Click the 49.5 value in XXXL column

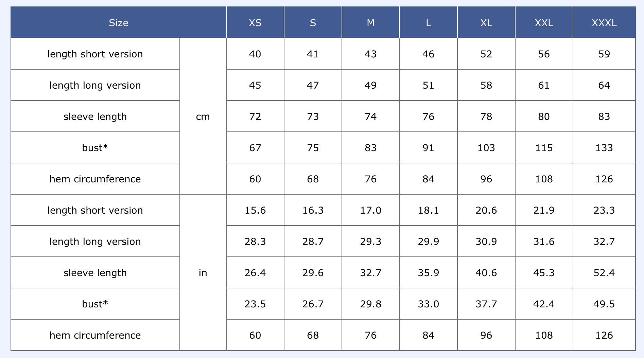click(x=604, y=304)
